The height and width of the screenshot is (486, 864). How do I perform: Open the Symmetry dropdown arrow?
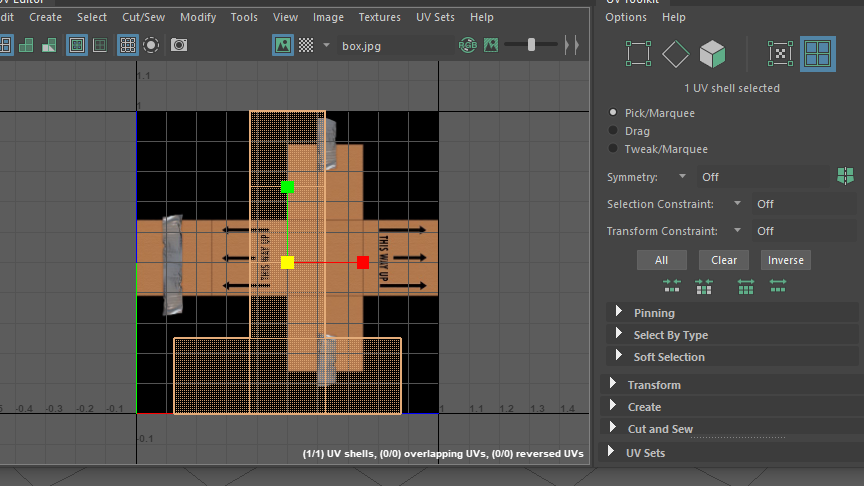click(682, 177)
